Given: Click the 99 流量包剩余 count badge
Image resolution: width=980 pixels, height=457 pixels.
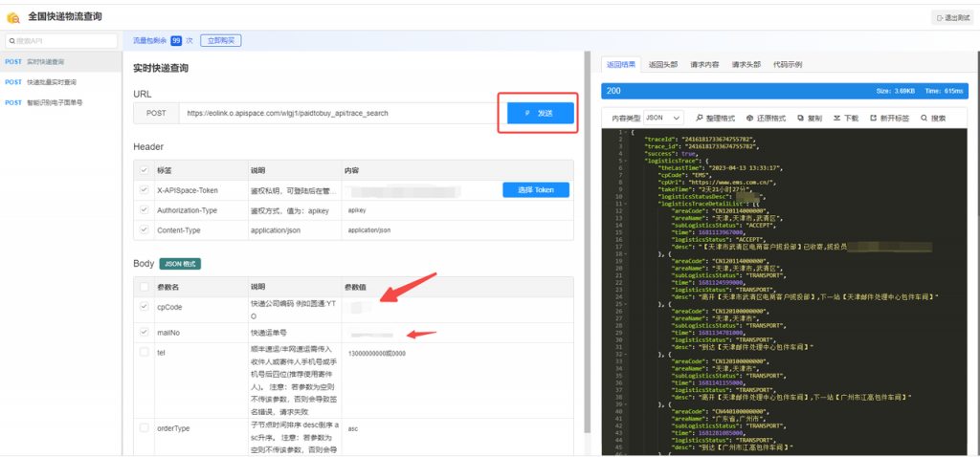Looking at the screenshot, I should pos(176,40).
